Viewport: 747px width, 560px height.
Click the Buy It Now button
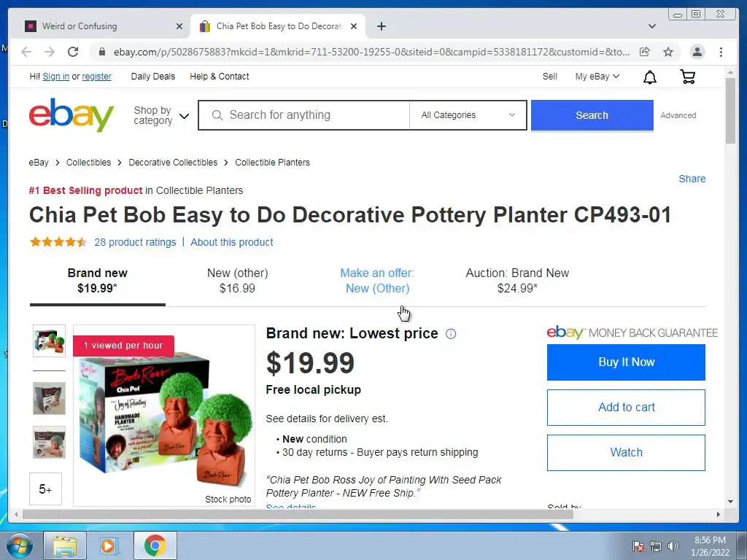626,362
